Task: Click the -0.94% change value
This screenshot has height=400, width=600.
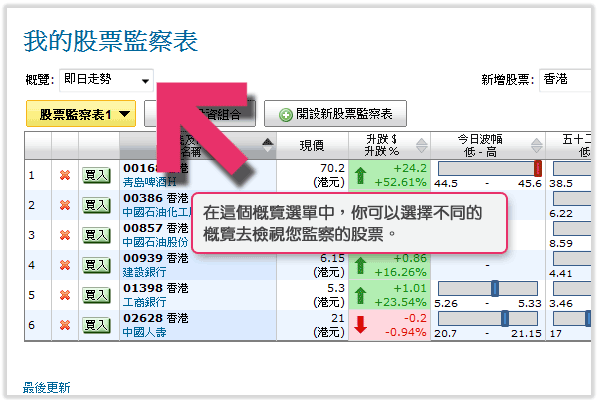Action: pos(406,332)
